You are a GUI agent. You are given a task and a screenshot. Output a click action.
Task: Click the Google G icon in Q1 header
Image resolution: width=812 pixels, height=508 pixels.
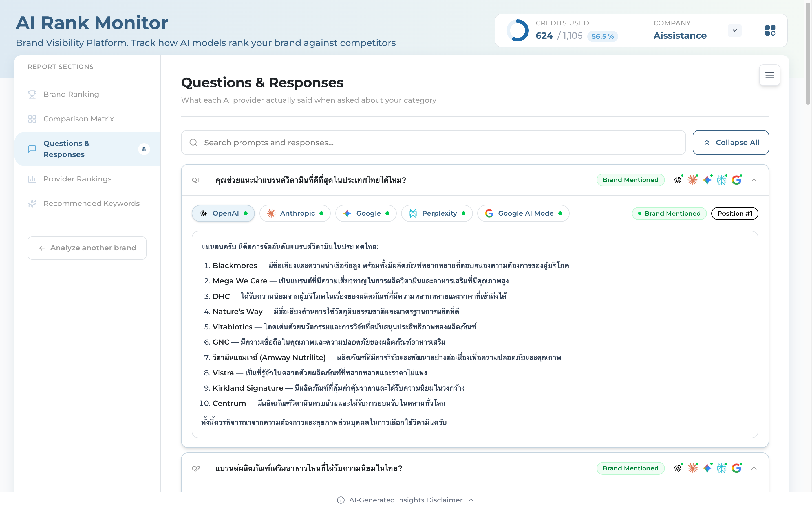pyautogui.click(x=736, y=180)
